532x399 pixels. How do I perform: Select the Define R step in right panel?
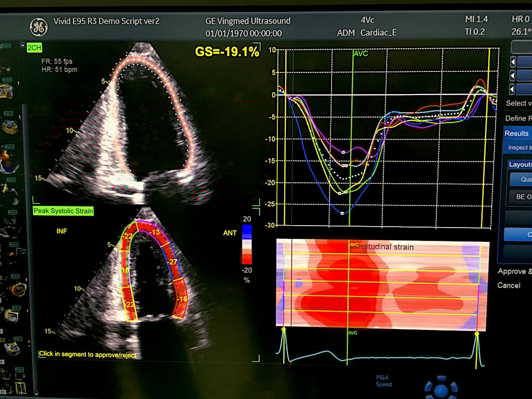[518, 118]
